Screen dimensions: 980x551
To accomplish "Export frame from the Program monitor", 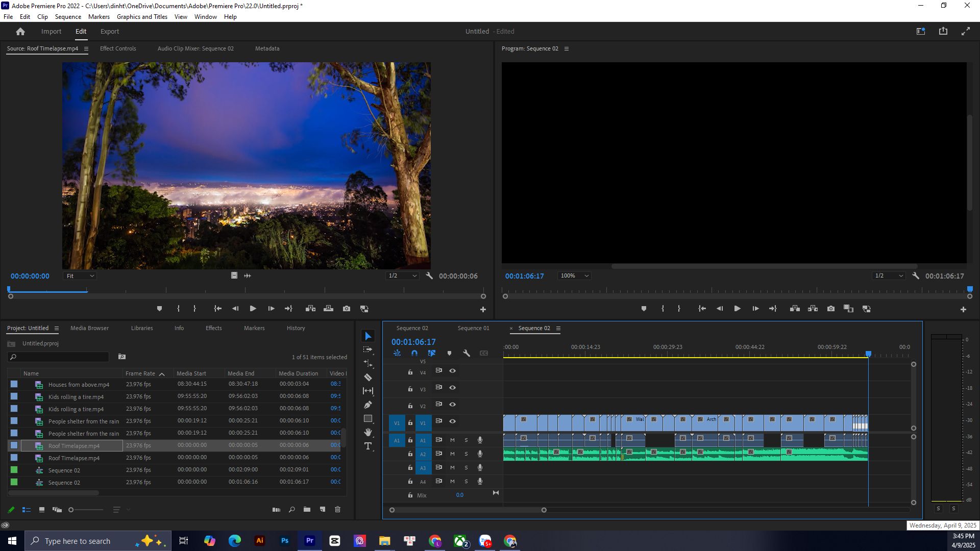I will click(831, 309).
